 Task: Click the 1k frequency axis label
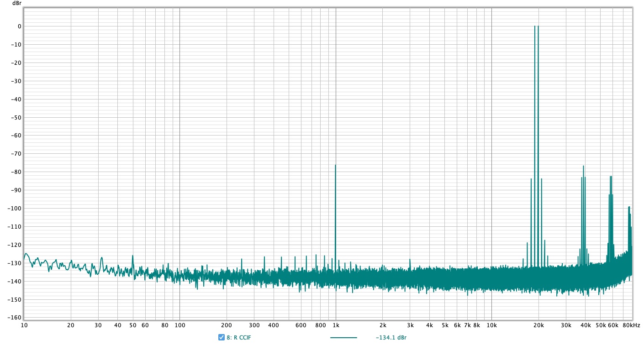pos(336,325)
